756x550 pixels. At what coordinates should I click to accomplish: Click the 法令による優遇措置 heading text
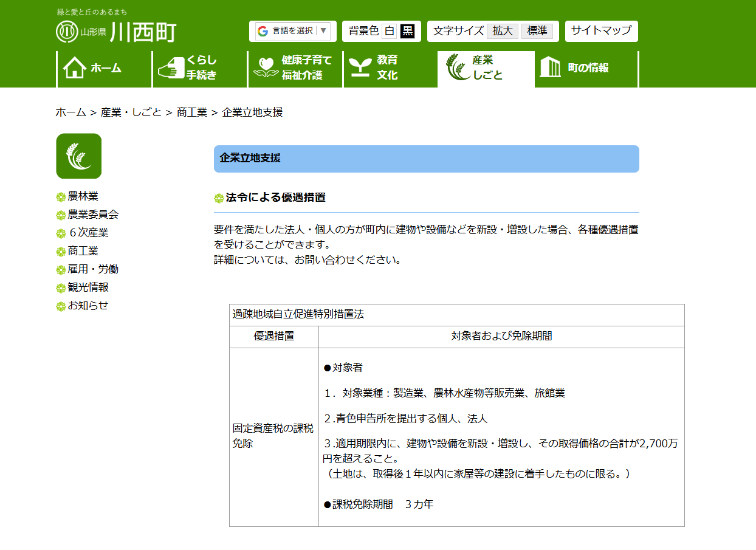[x=276, y=198]
